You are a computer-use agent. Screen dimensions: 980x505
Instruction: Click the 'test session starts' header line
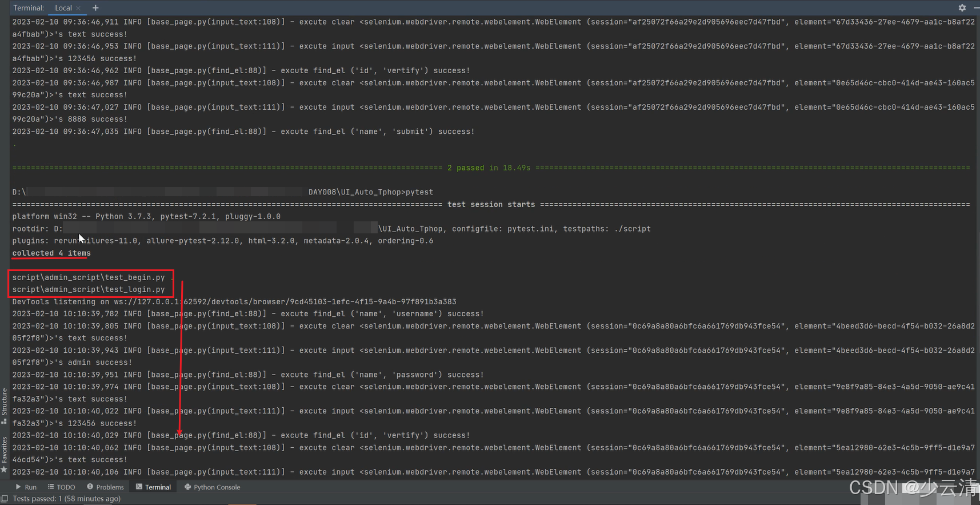[x=491, y=204]
